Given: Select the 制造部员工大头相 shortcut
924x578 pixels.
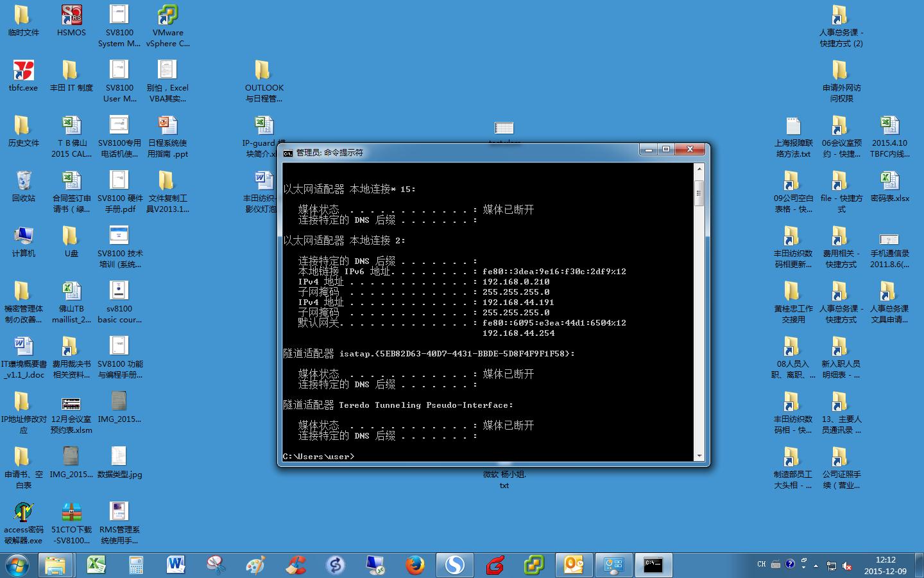Looking at the screenshot, I should 793,468.
